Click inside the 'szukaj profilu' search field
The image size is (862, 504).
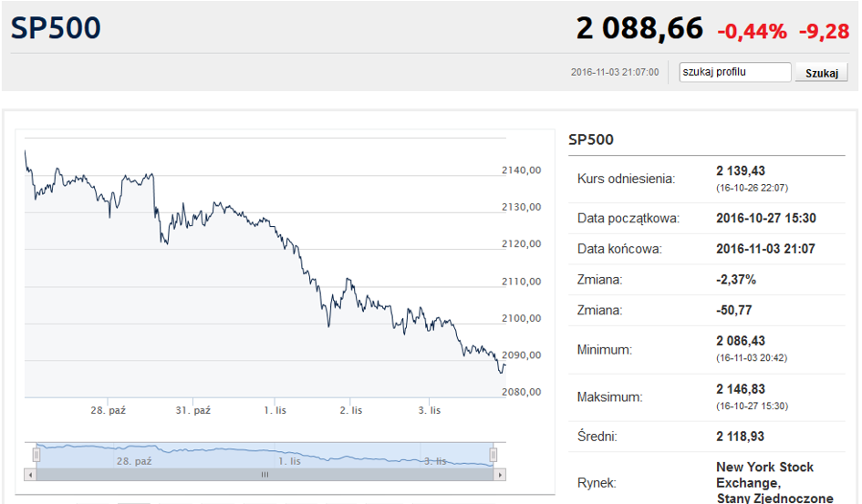(735, 72)
